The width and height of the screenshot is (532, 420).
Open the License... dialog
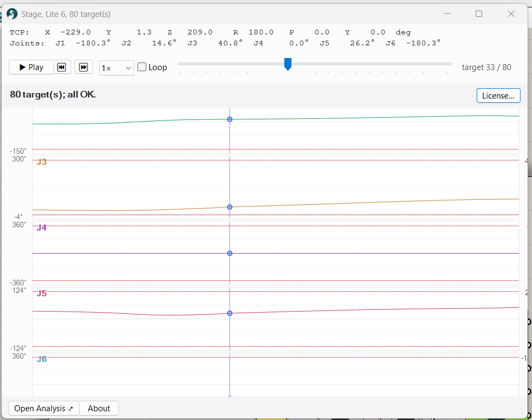(498, 96)
